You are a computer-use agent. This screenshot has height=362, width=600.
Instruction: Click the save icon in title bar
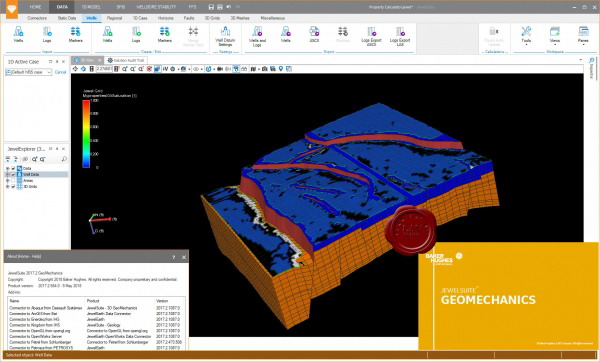(212, 7)
